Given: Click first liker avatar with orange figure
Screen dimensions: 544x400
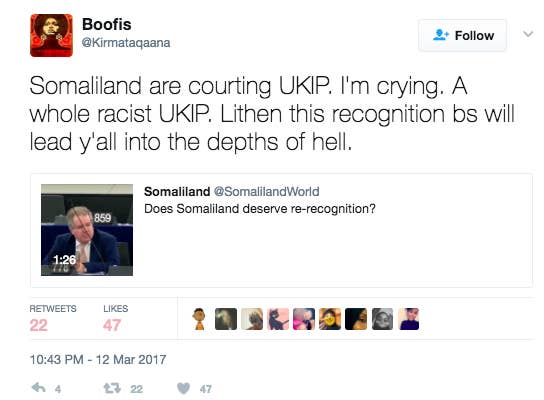Looking at the screenshot, I should point(199,319).
